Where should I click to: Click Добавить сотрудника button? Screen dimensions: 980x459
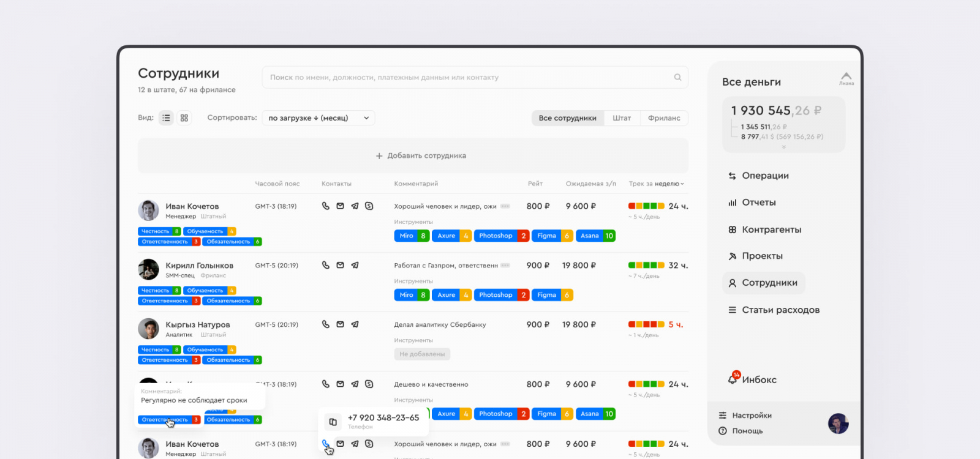tap(413, 155)
